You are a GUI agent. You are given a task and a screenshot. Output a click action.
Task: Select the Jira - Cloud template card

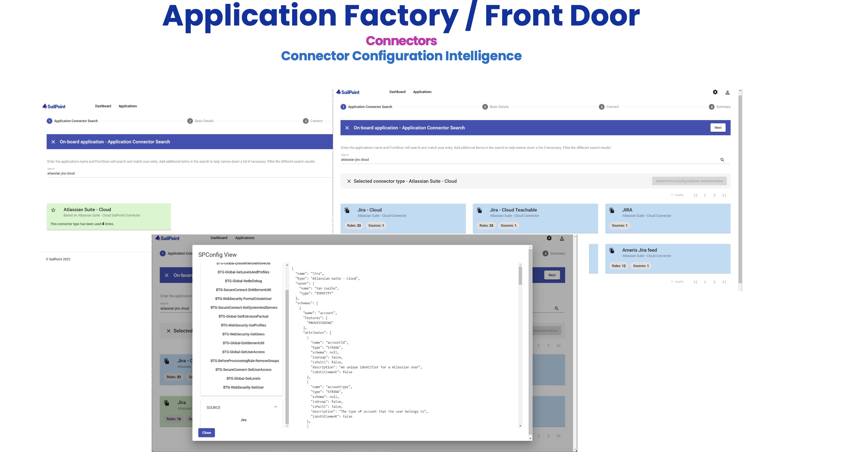[x=403, y=218]
